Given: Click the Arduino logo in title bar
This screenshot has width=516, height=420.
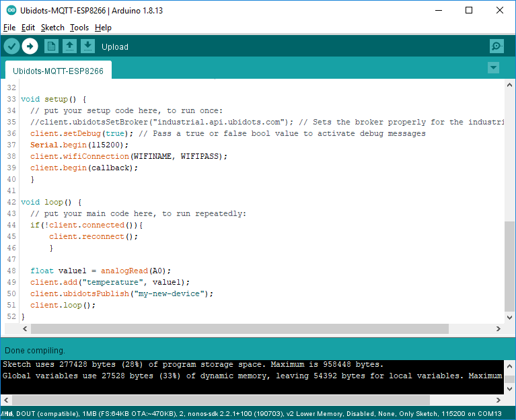Looking at the screenshot, I should 11,11.
